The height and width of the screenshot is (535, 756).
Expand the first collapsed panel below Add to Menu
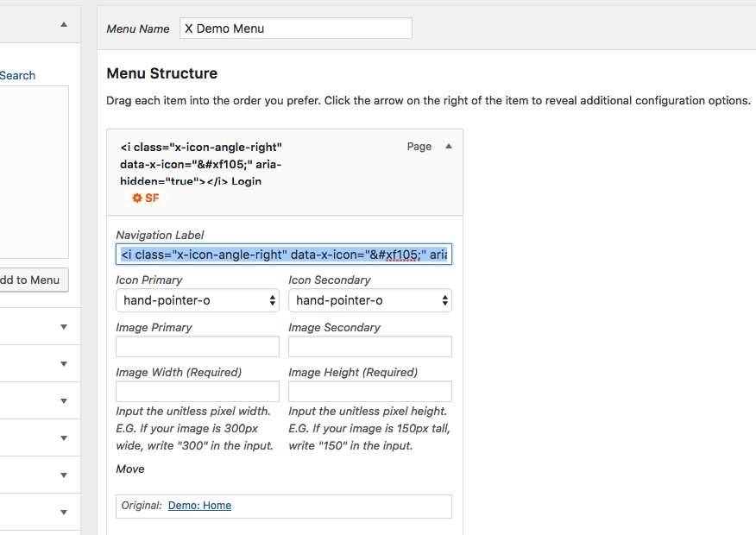(63, 327)
